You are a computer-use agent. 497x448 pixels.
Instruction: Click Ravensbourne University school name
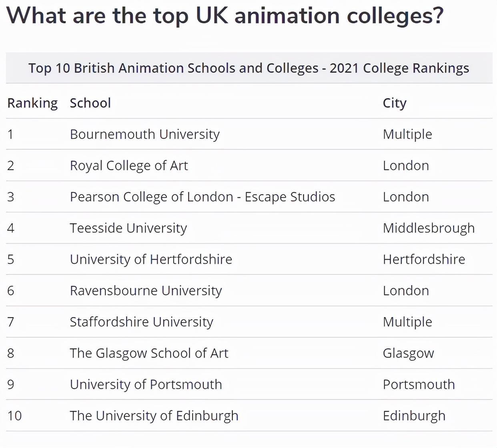146,290
